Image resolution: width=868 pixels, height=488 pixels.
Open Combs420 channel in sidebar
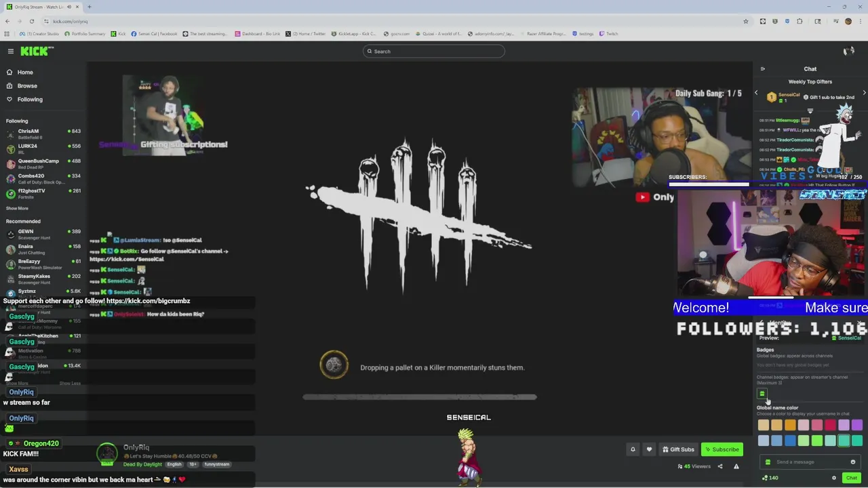click(42, 178)
